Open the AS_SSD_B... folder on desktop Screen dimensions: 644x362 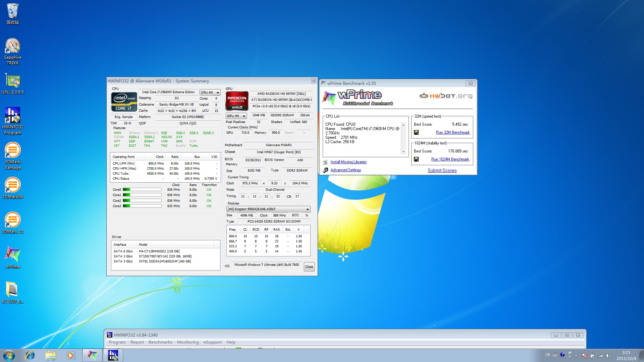tap(13, 293)
